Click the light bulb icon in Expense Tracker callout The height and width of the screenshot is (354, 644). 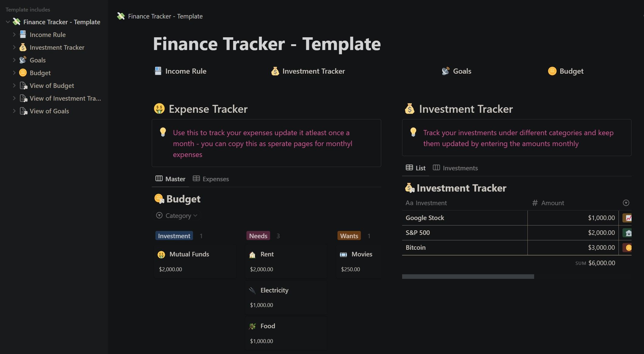coord(163,132)
